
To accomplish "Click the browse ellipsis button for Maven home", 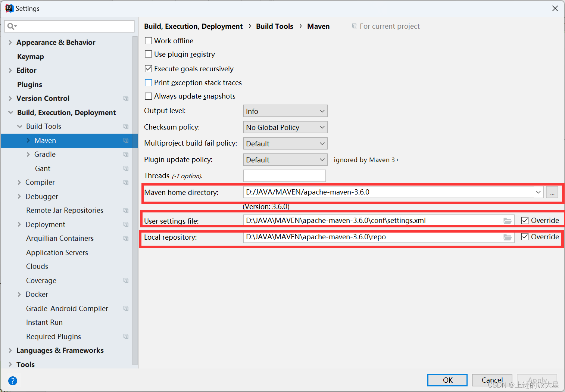I will (552, 192).
